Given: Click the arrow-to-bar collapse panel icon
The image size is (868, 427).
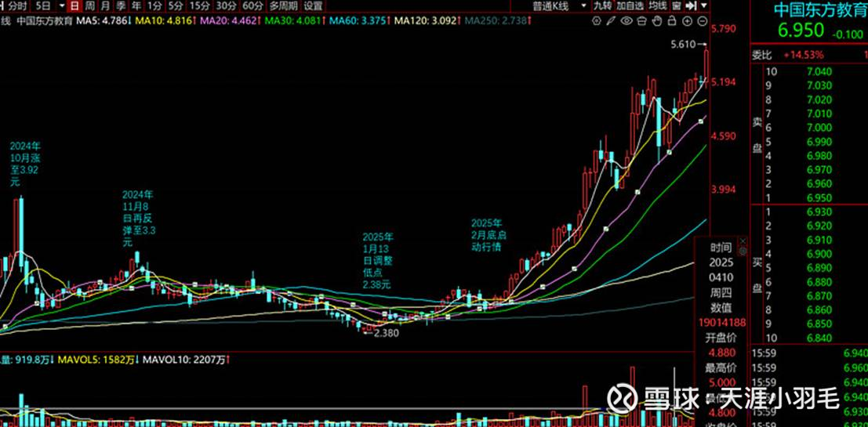Looking at the screenshot, I should (690, 6).
